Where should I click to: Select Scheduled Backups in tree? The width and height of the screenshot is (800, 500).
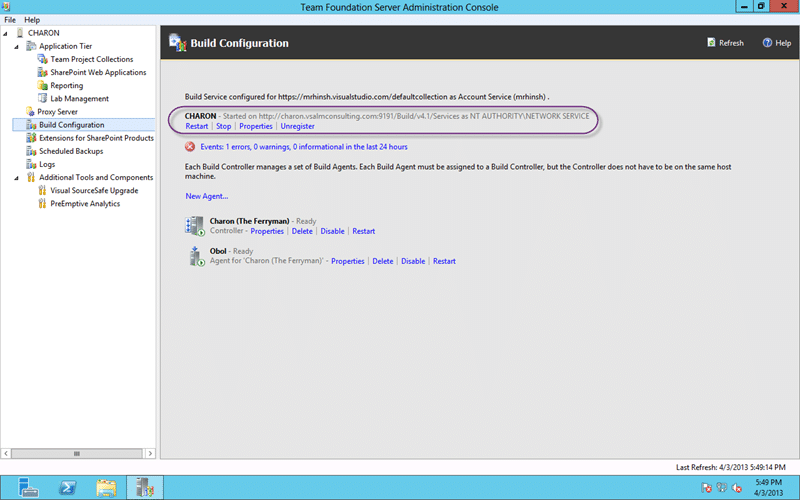(71, 151)
